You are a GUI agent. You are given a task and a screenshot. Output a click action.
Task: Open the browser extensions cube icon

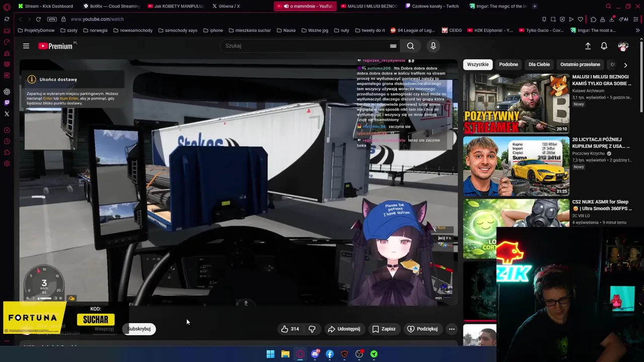point(594,19)
